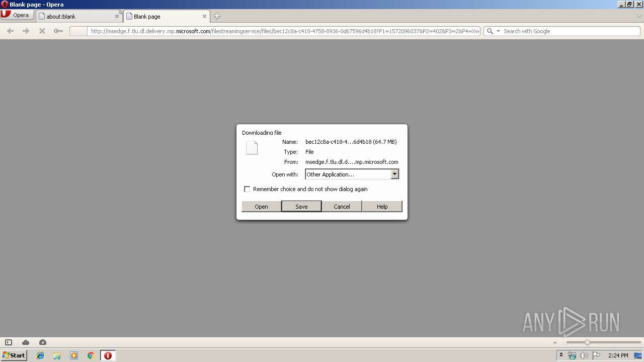This screenshot has height=362, width=644.
Task: Click the page icon on about:blank tab
Action: (x=42, y=16)
